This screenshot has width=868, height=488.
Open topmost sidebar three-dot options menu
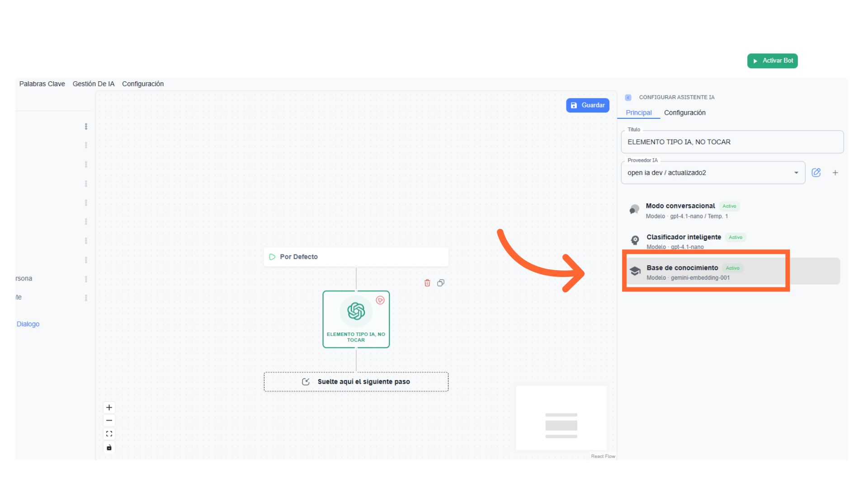tap(86, 127)
